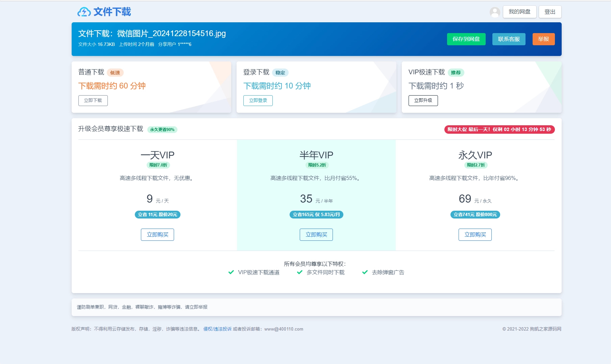This screenshot has width=611, height=364.
Task: Click the 推荐 badge next to VIP极速下载
Action: [x=456, y=73]
